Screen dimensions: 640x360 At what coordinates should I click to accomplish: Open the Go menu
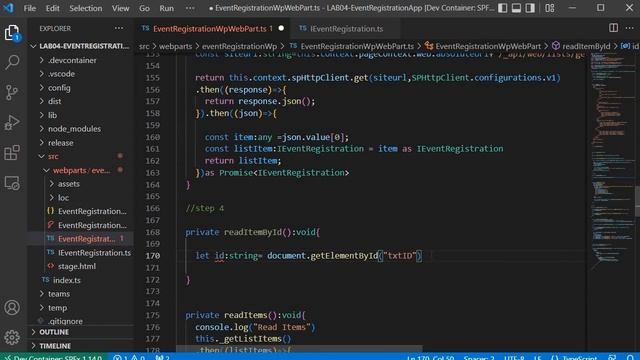[144, 8]
